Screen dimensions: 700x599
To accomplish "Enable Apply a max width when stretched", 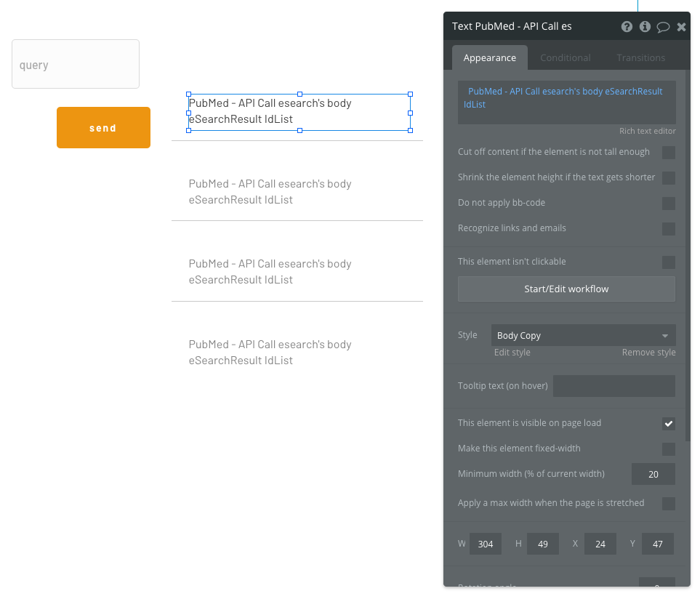I will [x=668, y=504].
